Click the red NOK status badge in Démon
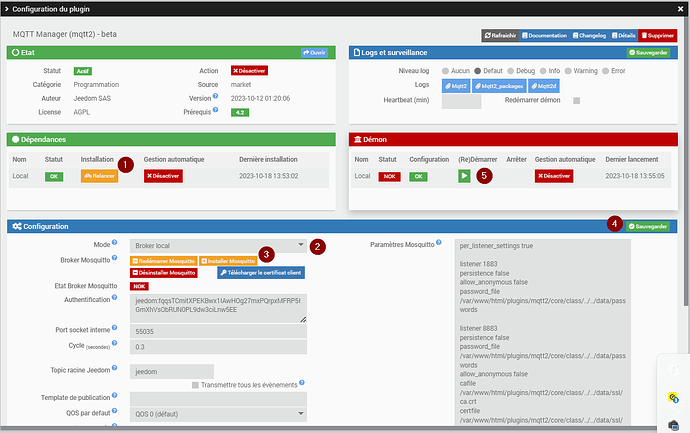690x433 pixels. coord(389,176)
